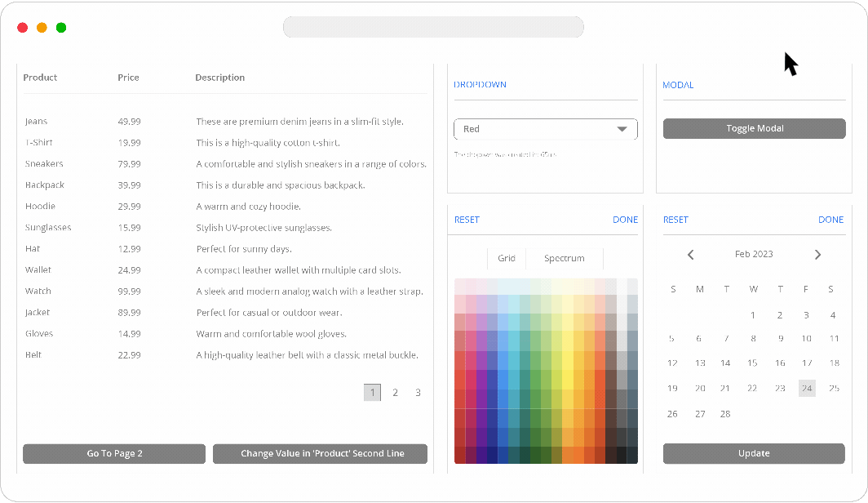
Task: Click the Description column header
Action: [219, 78]
